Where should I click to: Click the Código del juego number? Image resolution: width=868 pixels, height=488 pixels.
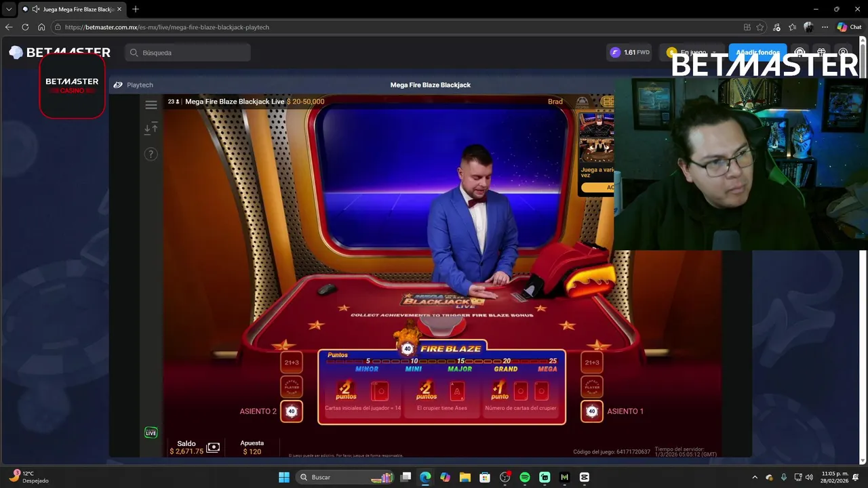[612, 451]
